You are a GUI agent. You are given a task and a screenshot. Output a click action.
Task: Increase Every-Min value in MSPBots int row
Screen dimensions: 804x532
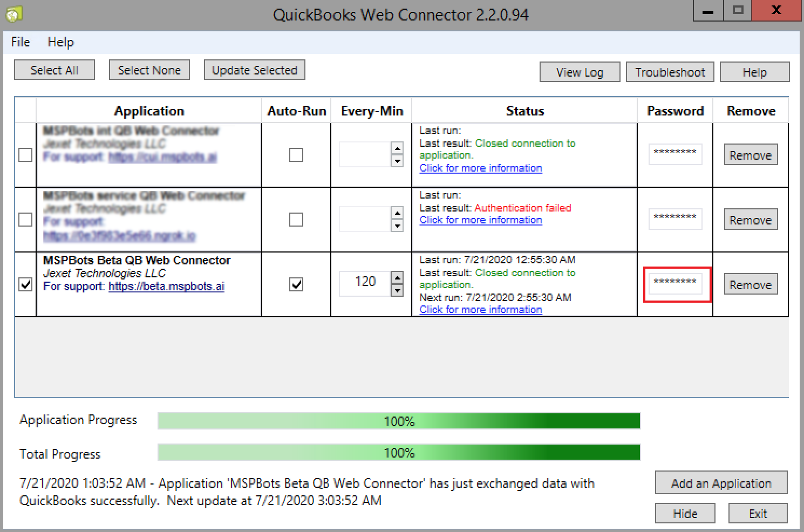point(397,149)
